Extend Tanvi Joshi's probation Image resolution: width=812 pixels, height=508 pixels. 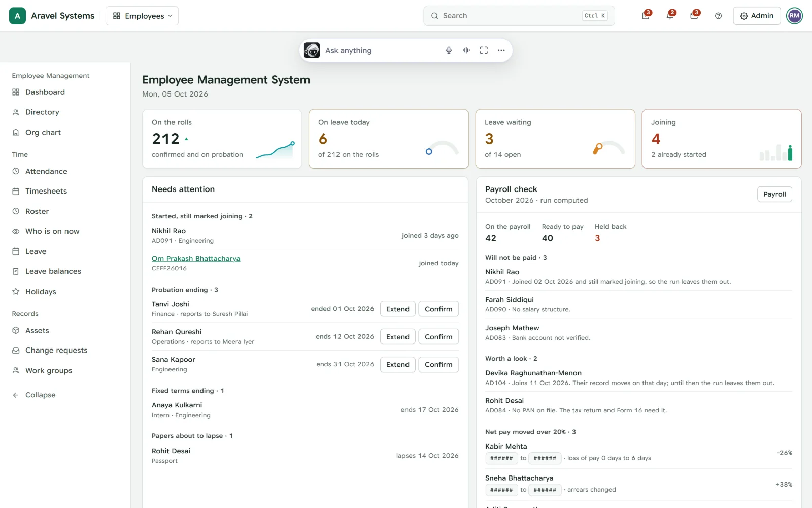[x=398, y=309]
